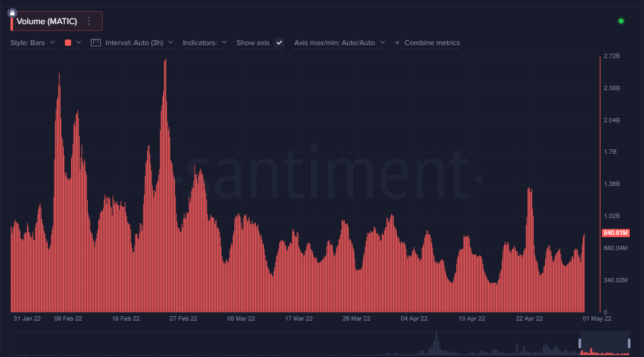Click the lock icon above the Volume metric
Screen dimensions: 644x357
click(x=12, y=13)
